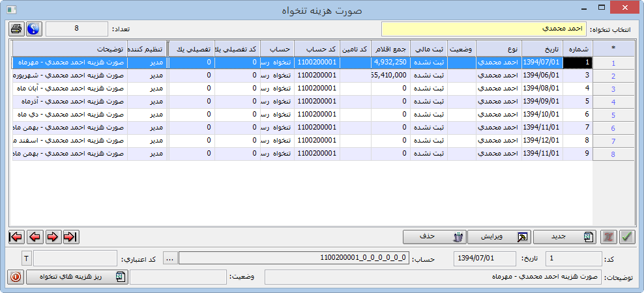Click the ویرایش (Edit) button
Image resolution: width=644 pixels, height=293 pixels.
click(499, 237)
